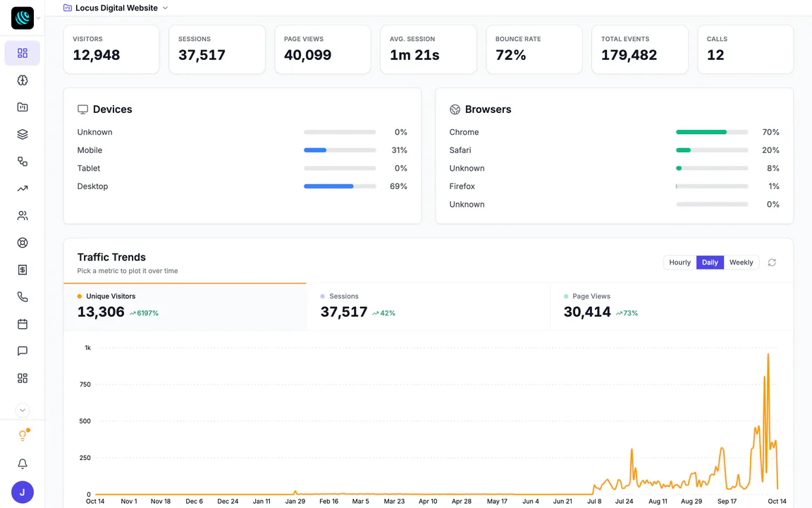
Task: Select the Daily granularity option
Action: click(710, 262)
